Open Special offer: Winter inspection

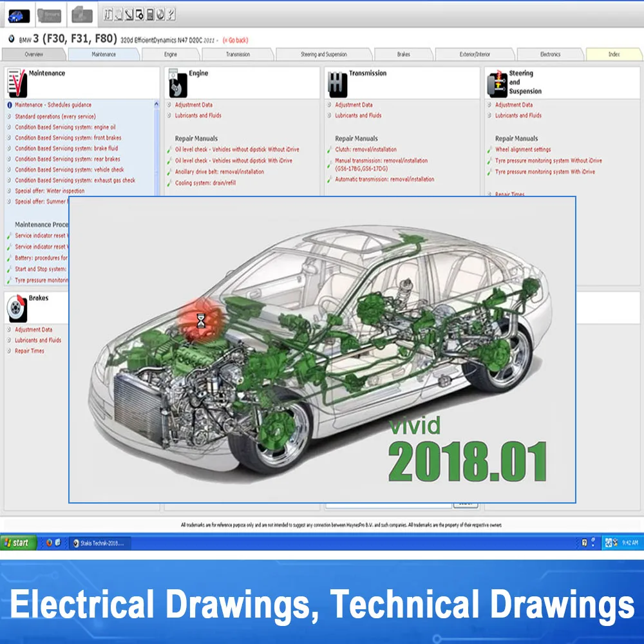click(x=50, y=191)
